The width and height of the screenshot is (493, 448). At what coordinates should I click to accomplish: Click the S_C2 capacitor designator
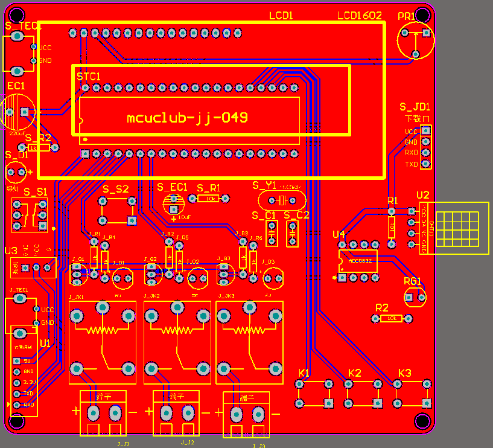pyautogui.click(x=296, y=215)
